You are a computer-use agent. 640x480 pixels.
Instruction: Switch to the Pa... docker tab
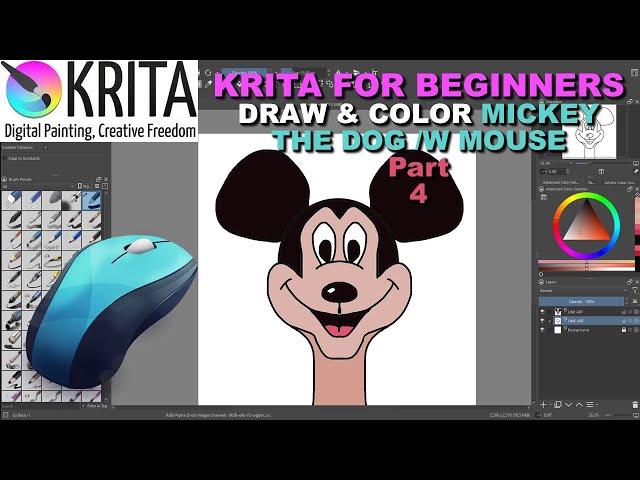591,182
